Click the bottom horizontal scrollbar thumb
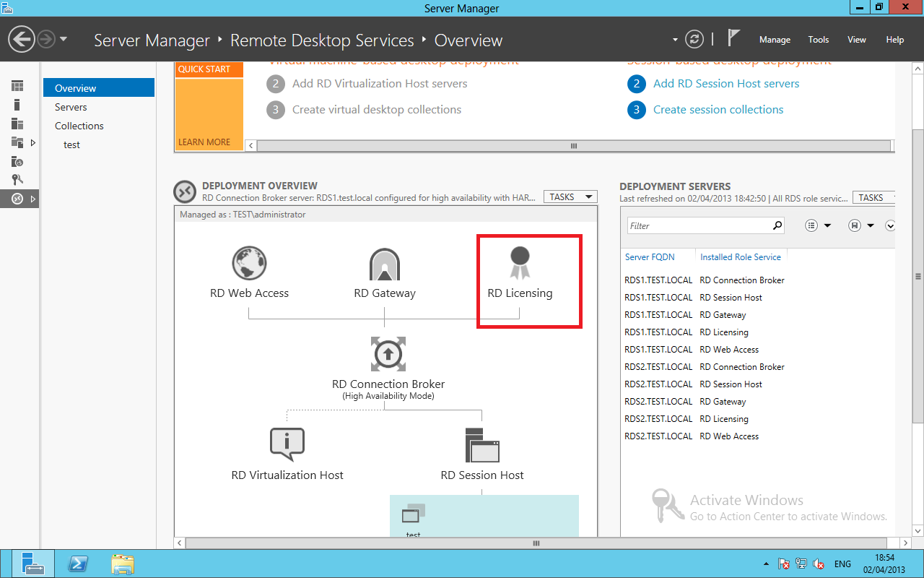This screenshot has width=924, height=578. point(536,543)
